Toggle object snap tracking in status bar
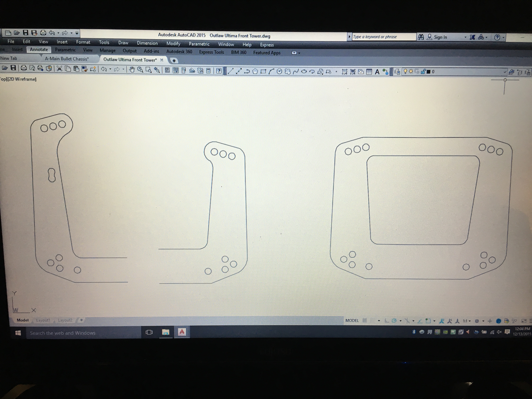This screenshot has height=399, width=532. (420, 321)
